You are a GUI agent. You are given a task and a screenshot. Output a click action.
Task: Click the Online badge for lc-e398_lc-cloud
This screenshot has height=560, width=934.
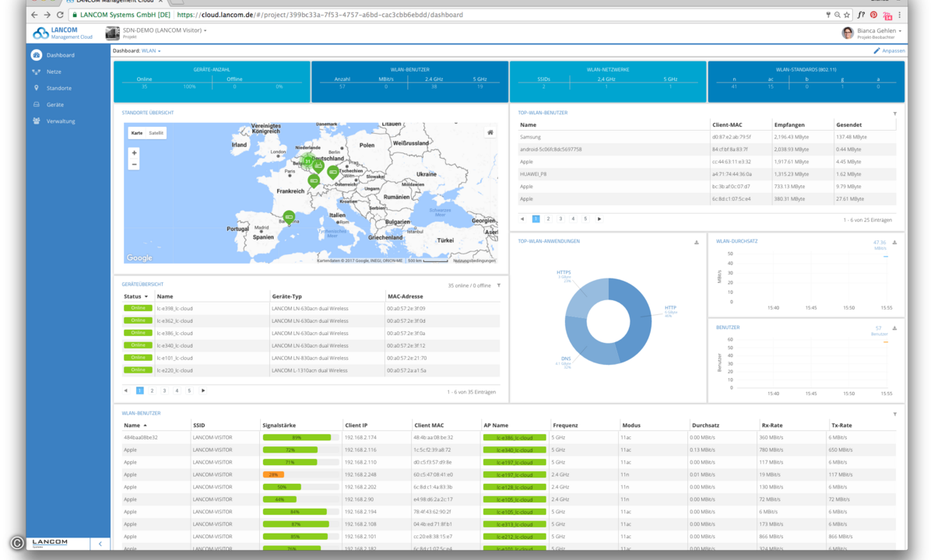coord(137,308)
